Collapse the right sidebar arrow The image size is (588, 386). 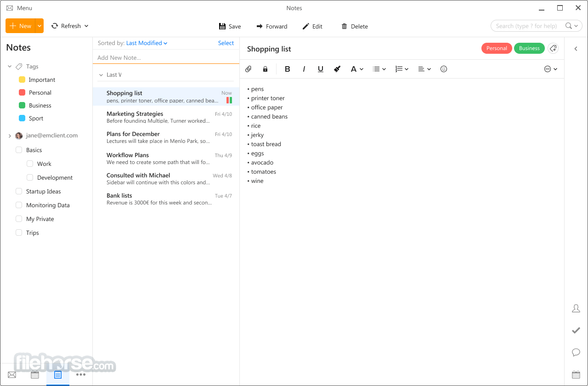(x=576, y=49)
